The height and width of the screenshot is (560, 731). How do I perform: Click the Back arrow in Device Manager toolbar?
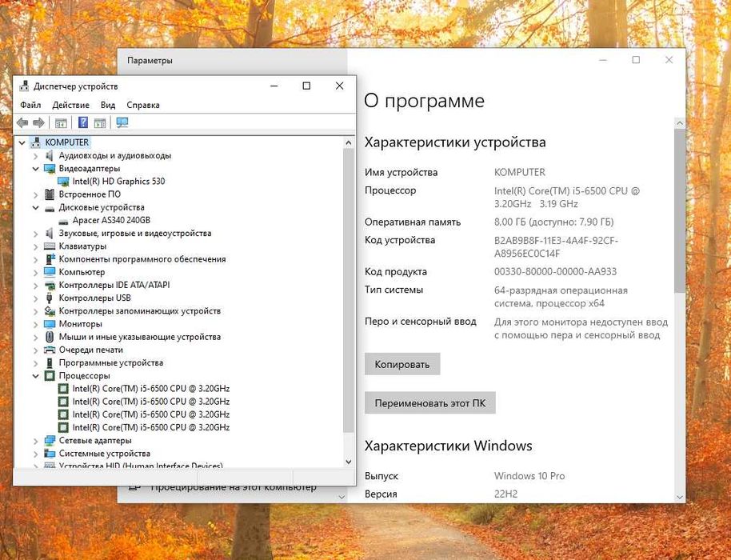(22, 122)
